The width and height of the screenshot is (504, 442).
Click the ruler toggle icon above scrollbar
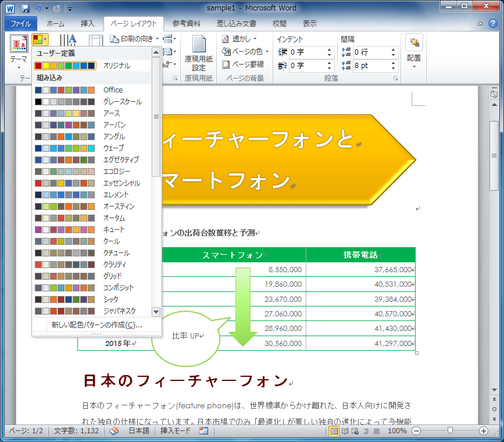coord(494,94)
